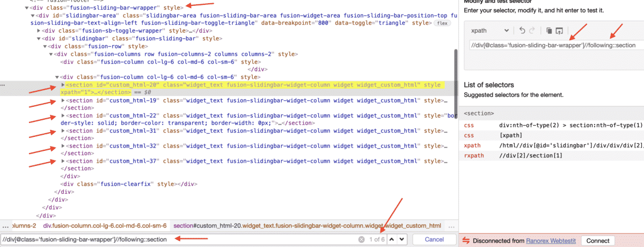Send selector to Ranorex Webtestit

tap(559, 31)
